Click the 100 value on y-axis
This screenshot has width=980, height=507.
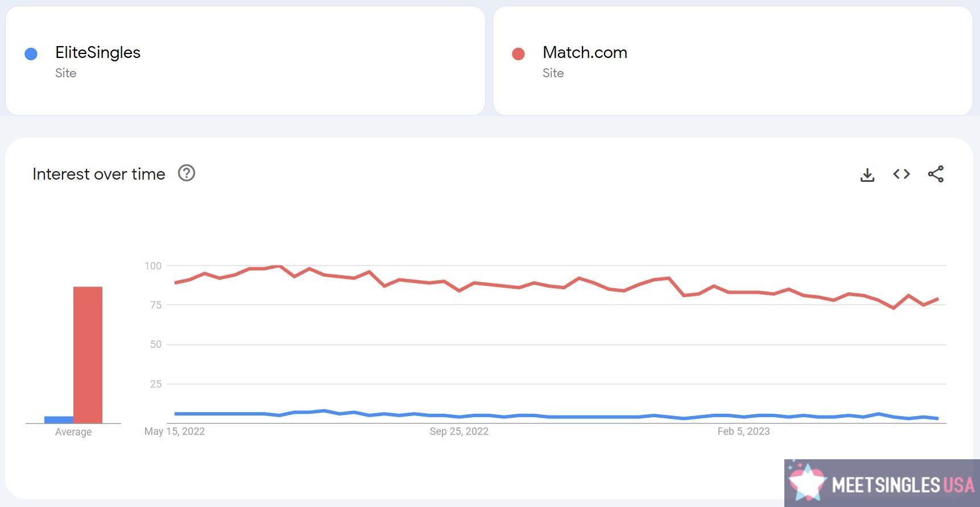tap(153, 265)
